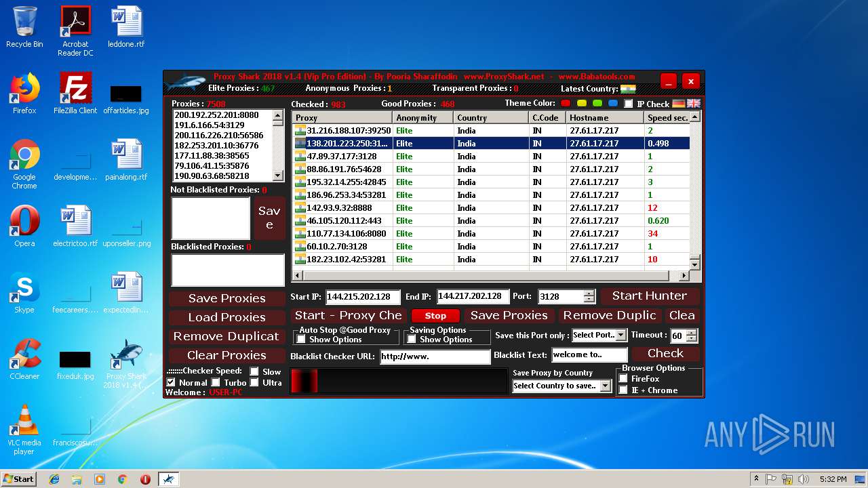
Task: Switch language with the German flag
Action: point(679,104)
